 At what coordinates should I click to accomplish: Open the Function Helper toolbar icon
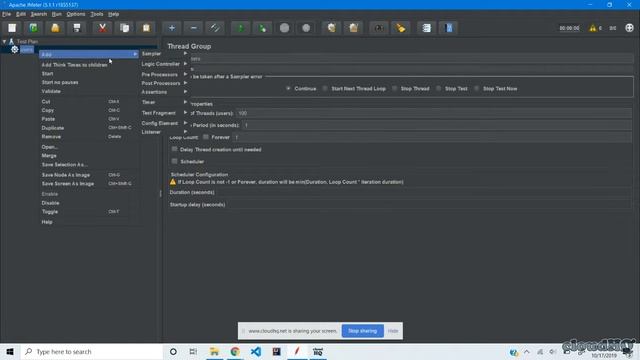point(427,28)
